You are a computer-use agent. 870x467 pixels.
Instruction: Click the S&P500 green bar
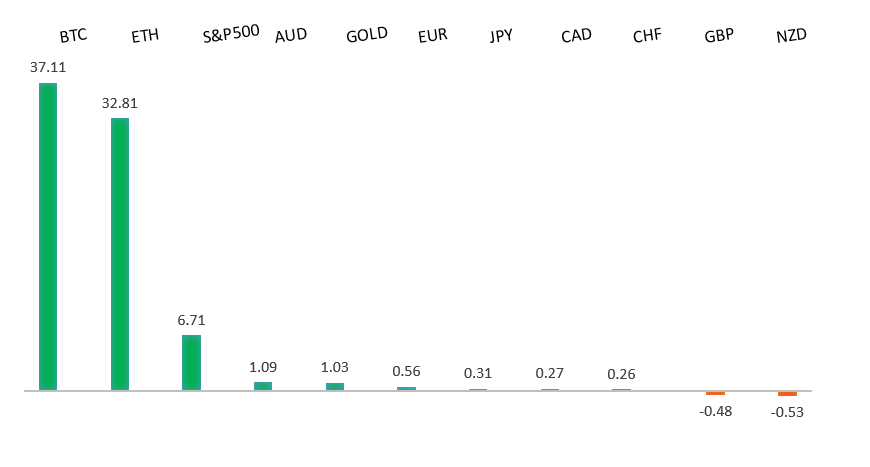tap(191, 362)
